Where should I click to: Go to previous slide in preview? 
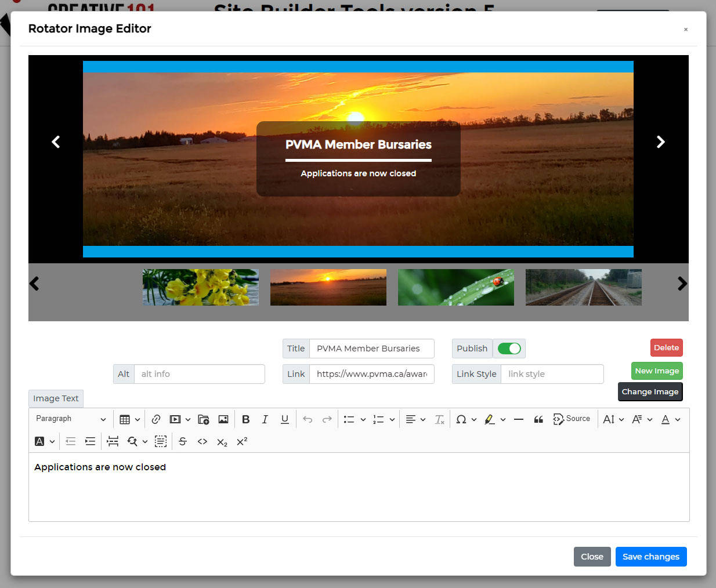click(x=56, y=141)
